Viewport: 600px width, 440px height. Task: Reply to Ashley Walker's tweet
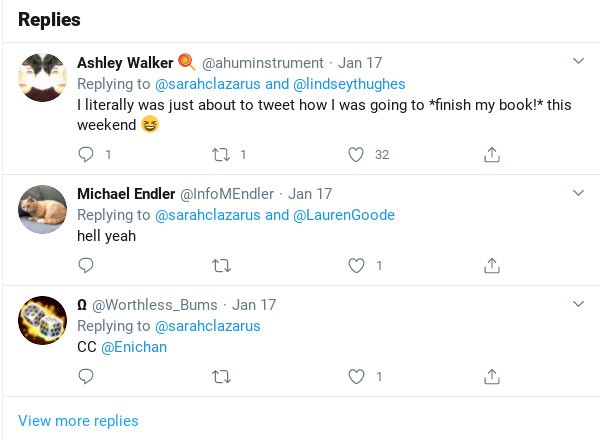click(x=86, y=155)
